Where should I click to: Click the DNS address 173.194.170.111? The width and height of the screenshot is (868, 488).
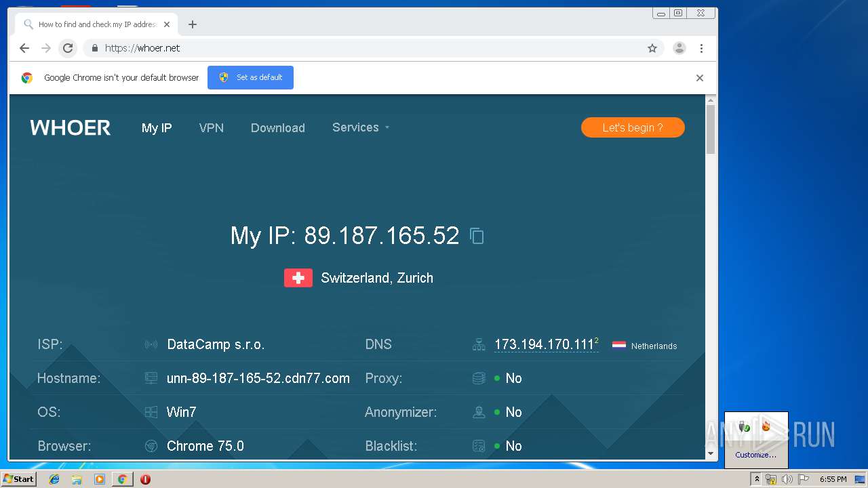click(x=544, y=344)
